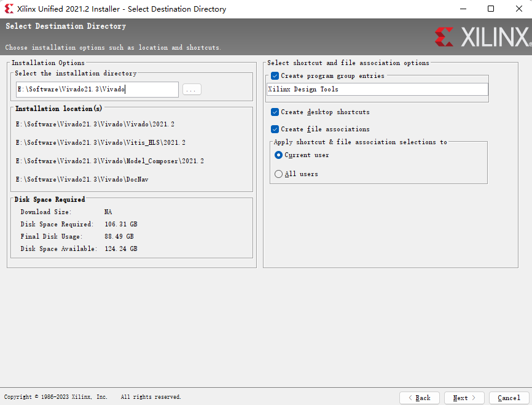
Task: Open directory browser with the ... button
Action: pos(192,90)
